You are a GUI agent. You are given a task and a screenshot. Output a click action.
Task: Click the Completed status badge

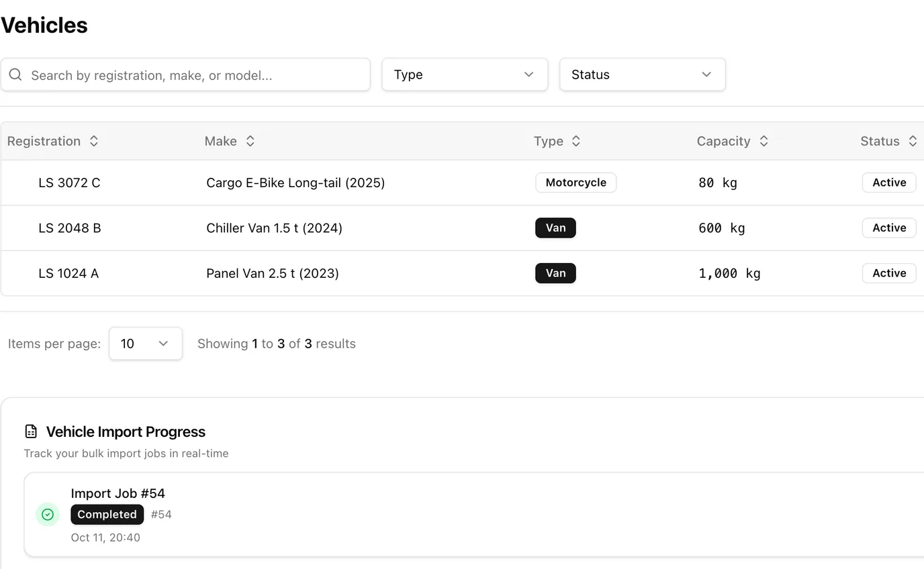tap(107, 515)
